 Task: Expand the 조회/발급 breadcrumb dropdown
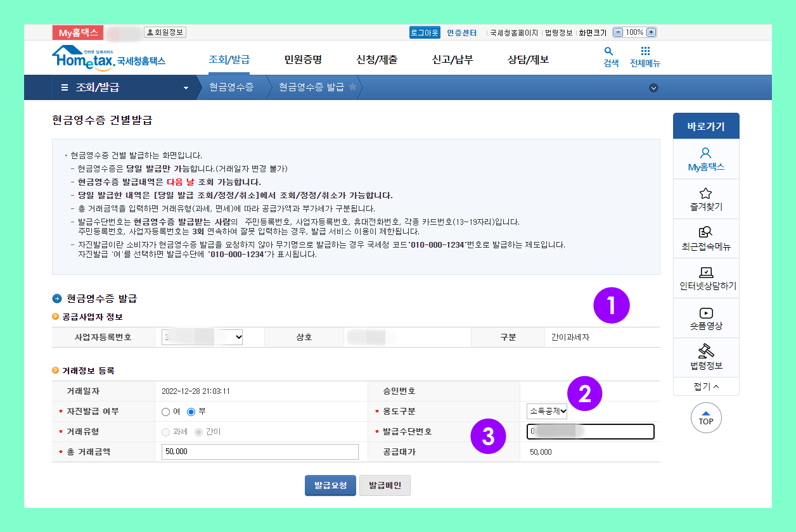(x=186, y=87)
